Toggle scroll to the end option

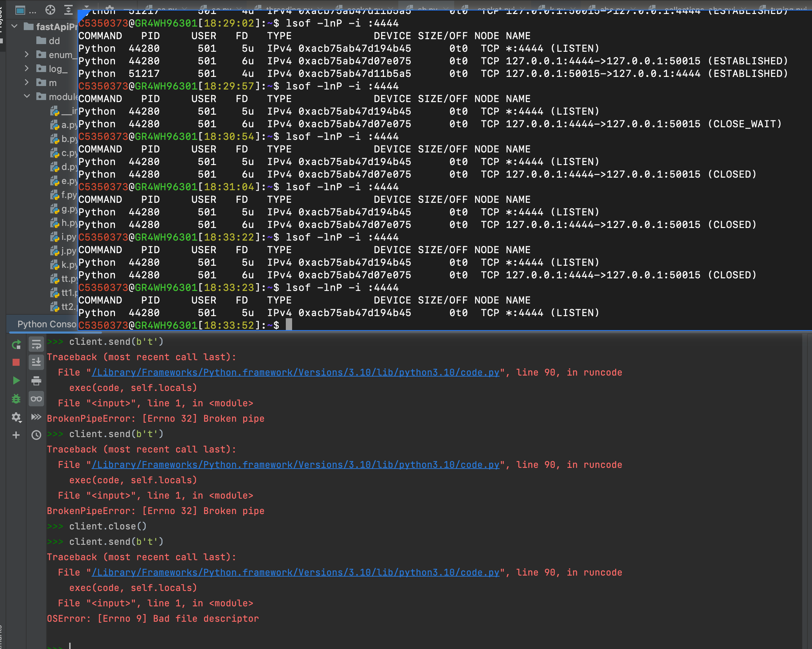[x=36, y=363]
